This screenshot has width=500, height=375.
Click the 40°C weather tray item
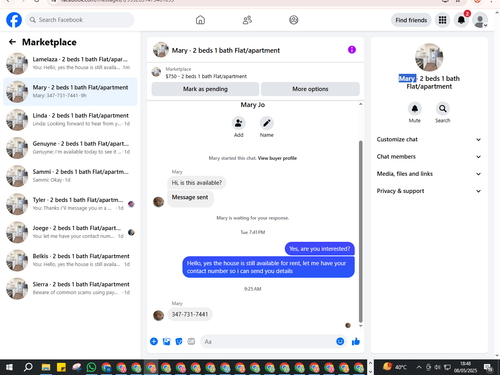point(395,367)
